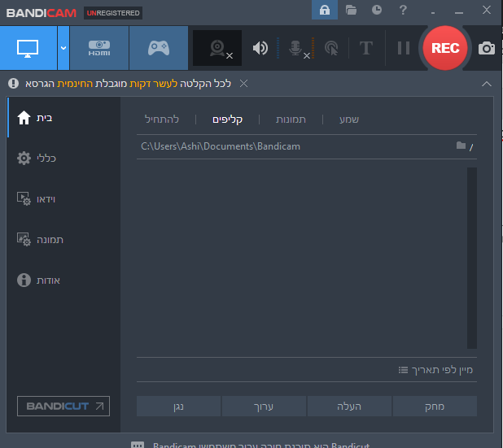Open the בית home section
This screenshot has width=503, height=448.
63,118
